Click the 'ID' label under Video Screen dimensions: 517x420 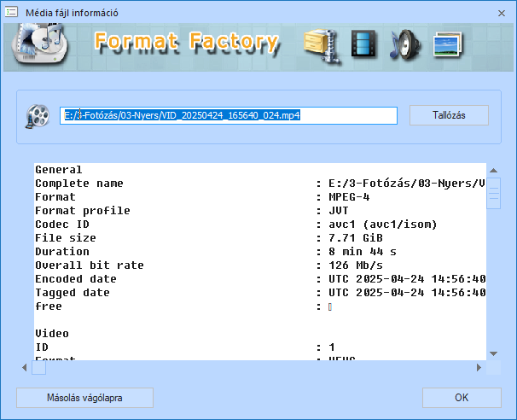[x=42, y=347]
